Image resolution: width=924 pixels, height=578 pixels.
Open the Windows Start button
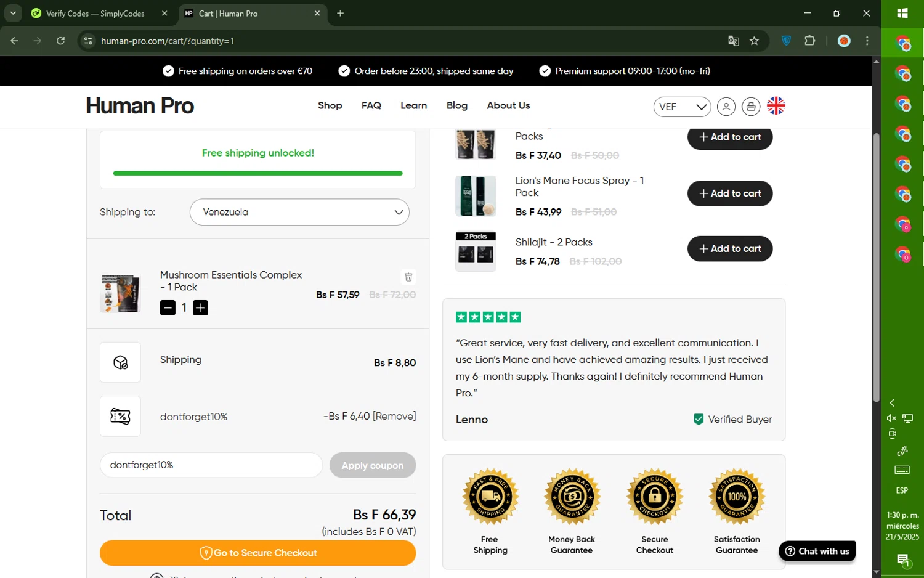pos(902,14)
